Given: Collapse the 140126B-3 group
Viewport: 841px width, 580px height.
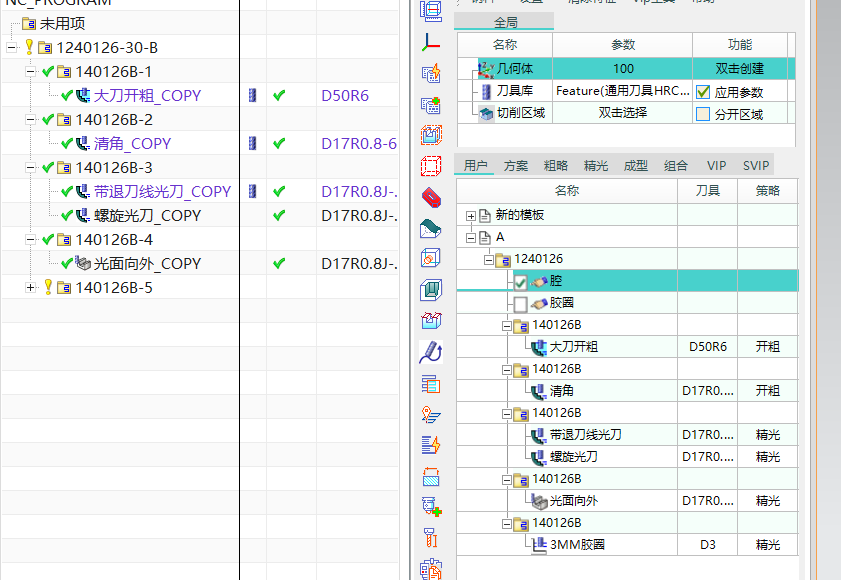Looking at the screenshot, I should [x=31, y=167].
